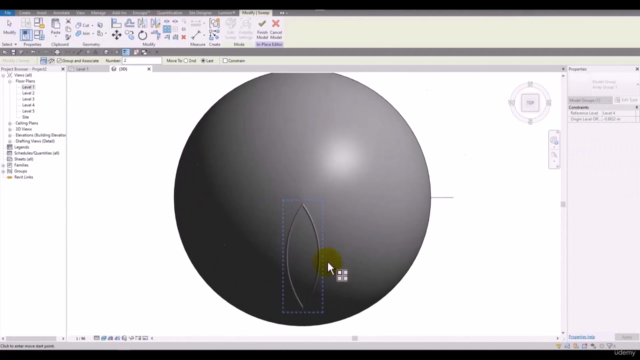640x360 pixels.
Task: Click the Copy tool icon in Modify panel
Action: (129, 35)
